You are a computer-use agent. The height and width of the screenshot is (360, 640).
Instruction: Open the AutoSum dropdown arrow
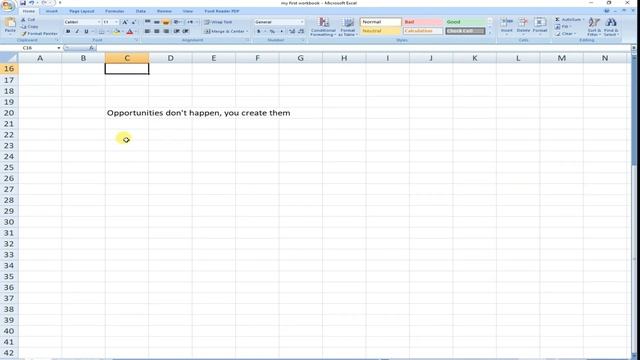(583, 20)
